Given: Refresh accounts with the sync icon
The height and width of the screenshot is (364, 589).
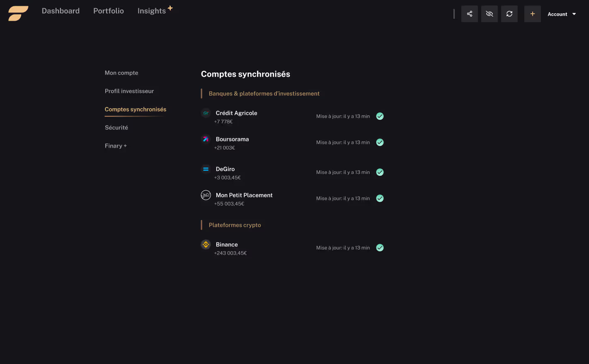Looking at the screenshot, I should 509,14.
